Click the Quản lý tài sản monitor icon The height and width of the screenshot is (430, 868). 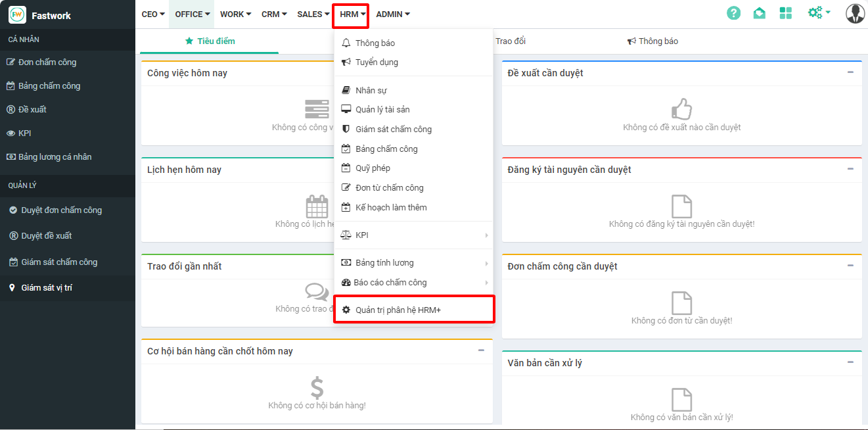click(x=346, y=110)
